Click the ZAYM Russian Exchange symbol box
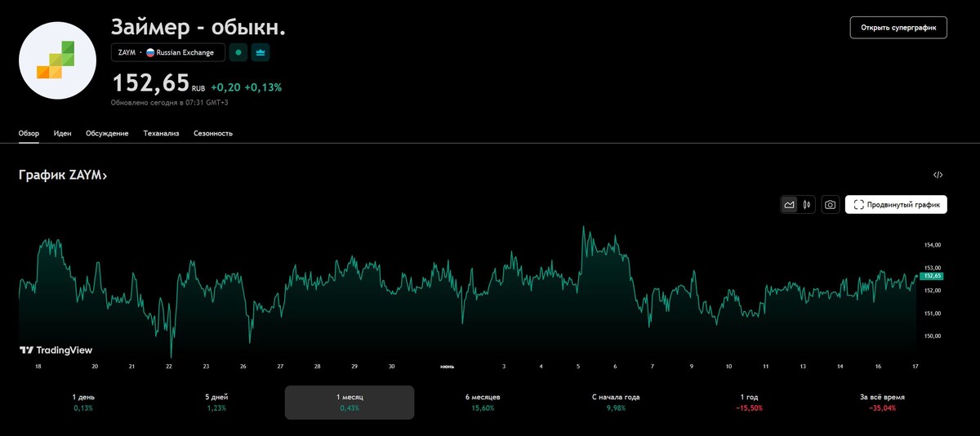Screen dimensions: 980x436 pos(168,52)
